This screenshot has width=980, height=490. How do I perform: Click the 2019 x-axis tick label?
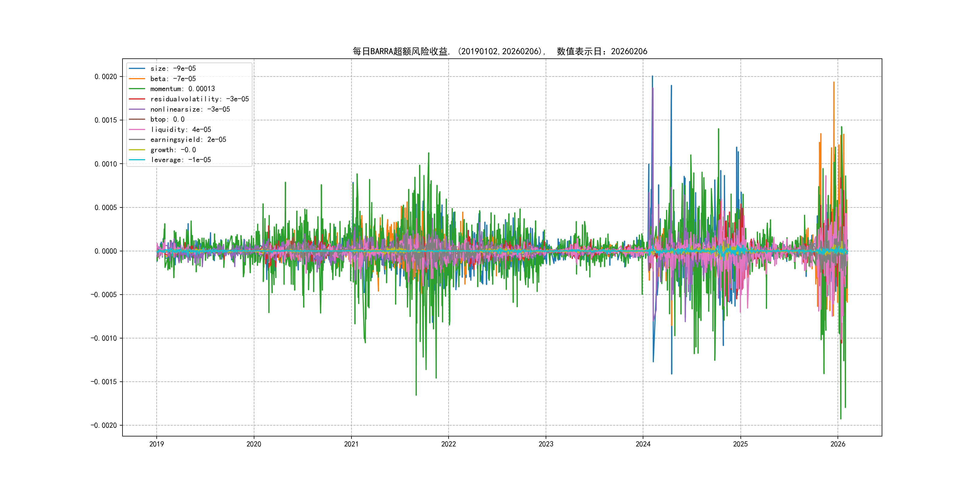[x=156, y=444]
